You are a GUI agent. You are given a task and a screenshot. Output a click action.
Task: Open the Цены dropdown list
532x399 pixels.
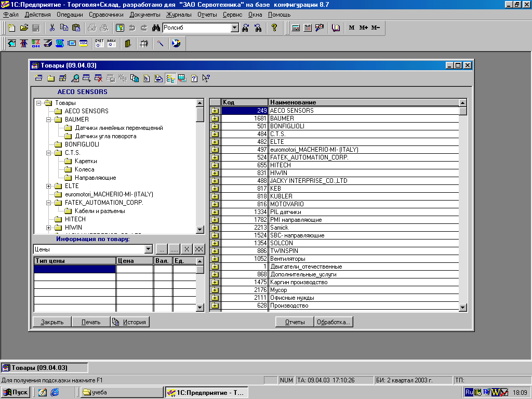(x=149, y=249)
